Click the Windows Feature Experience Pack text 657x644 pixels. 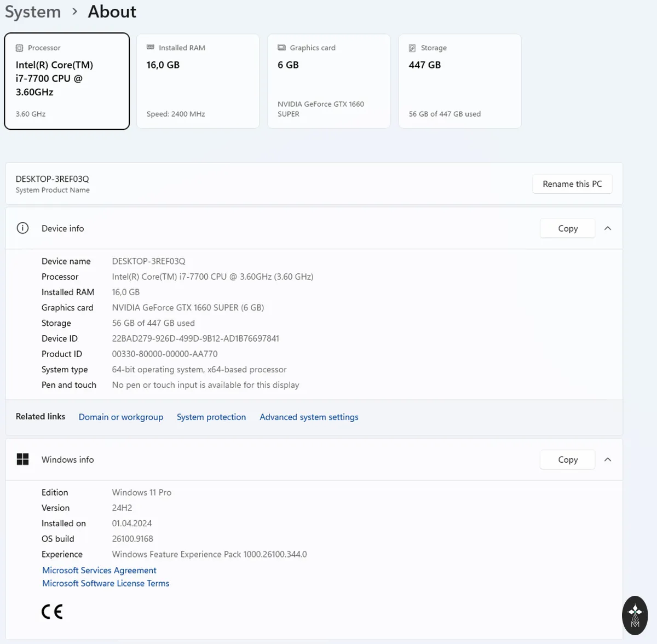tap(209, 554)
